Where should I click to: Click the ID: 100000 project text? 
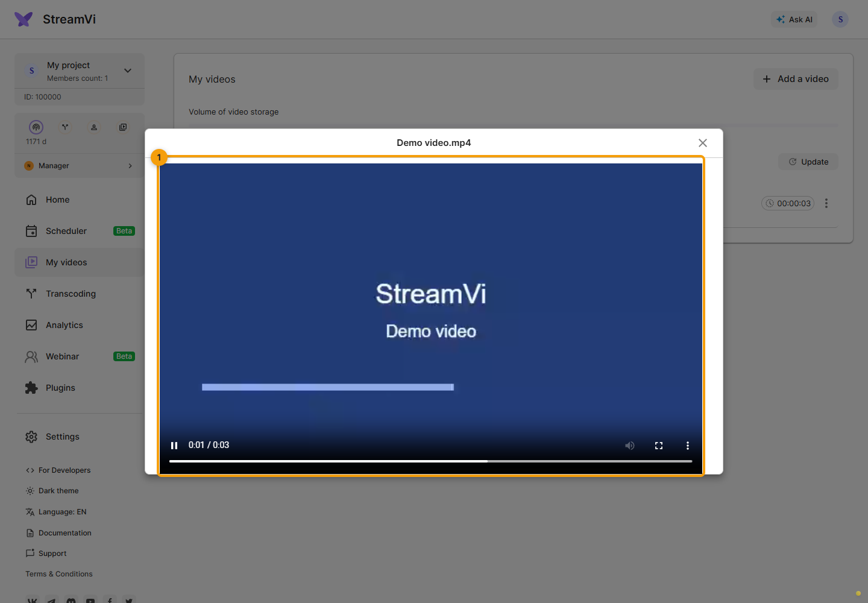point(43,97)
